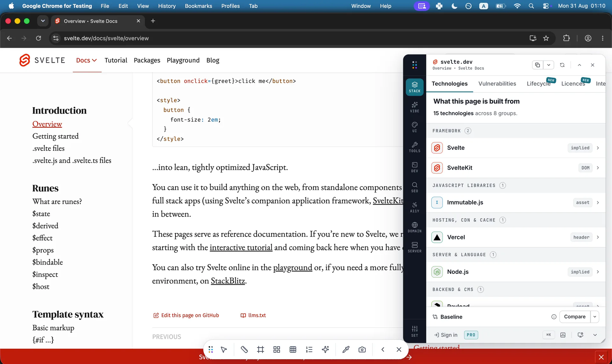Image resolution: width=612 pixels, height=364 pixels.
Task: Click the Chrome extensions puzzle icon
Action: (566, 38)
